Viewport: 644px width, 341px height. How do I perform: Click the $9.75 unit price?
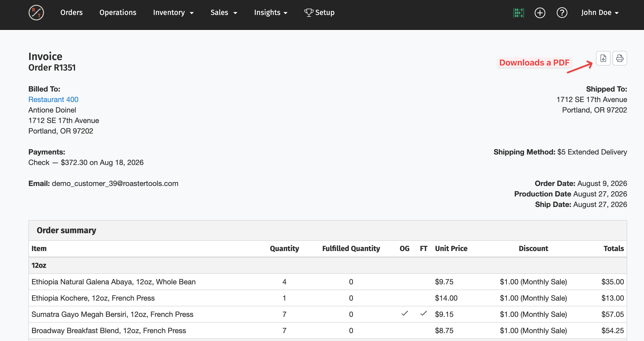click(444, 282)
